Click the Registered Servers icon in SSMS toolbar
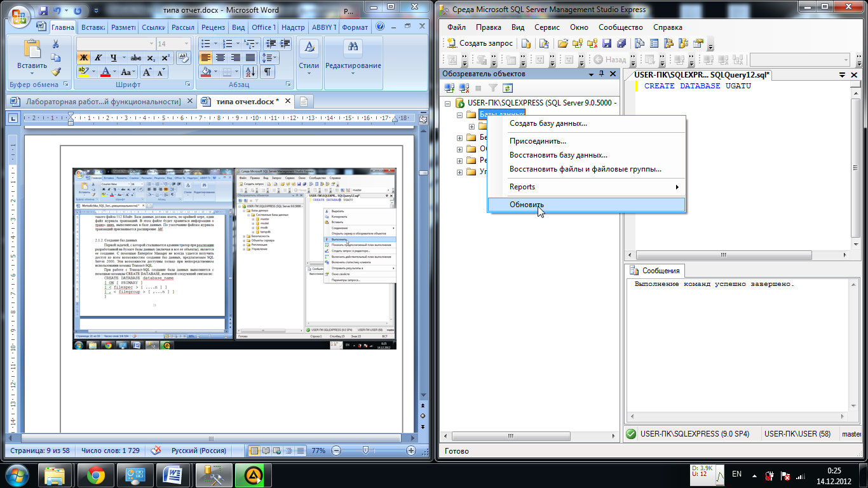 click(639, 43)
